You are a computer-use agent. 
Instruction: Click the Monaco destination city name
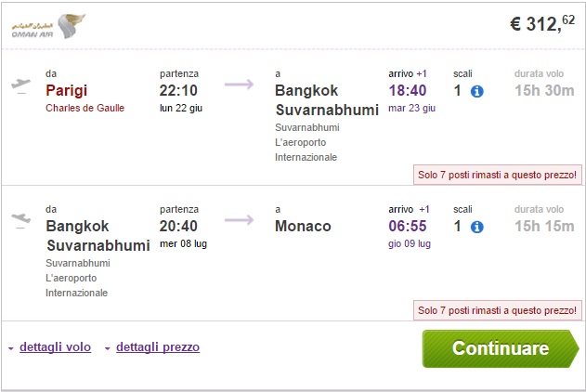303,226
